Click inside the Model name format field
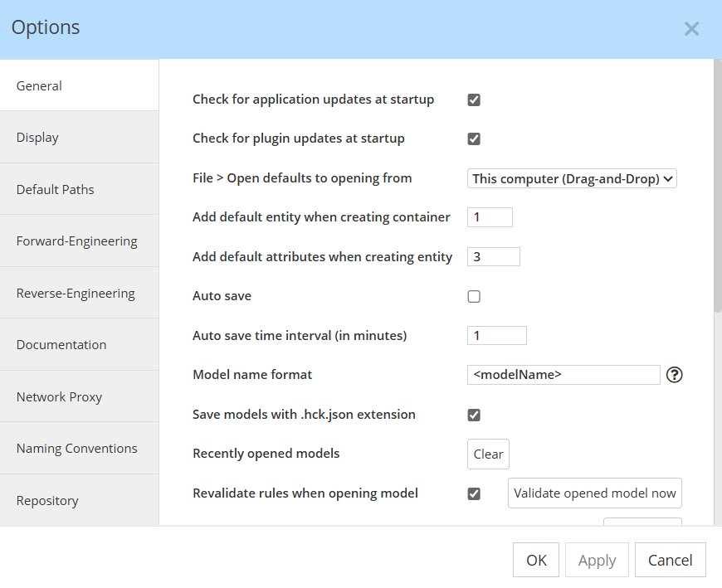 tap(563, 375)
